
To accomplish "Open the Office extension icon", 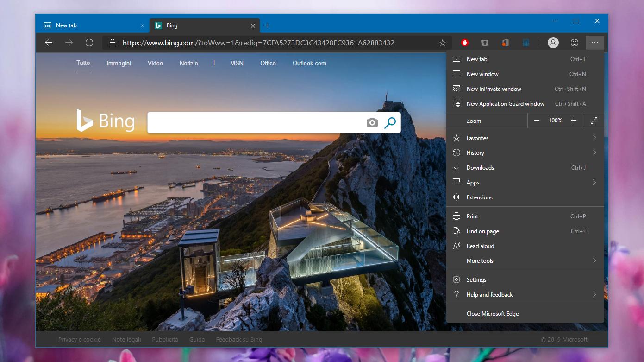I will tap(505, 43).
